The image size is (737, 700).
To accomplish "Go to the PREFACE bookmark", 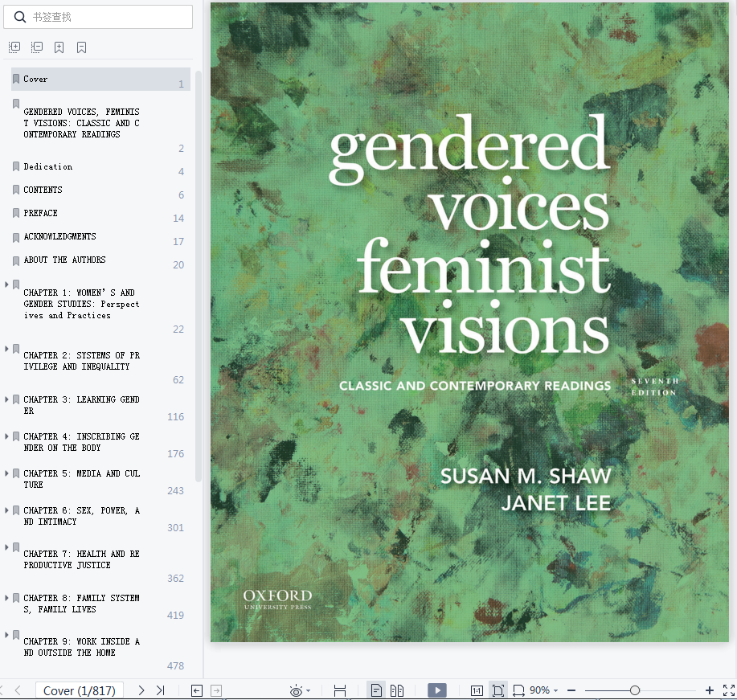I will (x=40, y=213).
